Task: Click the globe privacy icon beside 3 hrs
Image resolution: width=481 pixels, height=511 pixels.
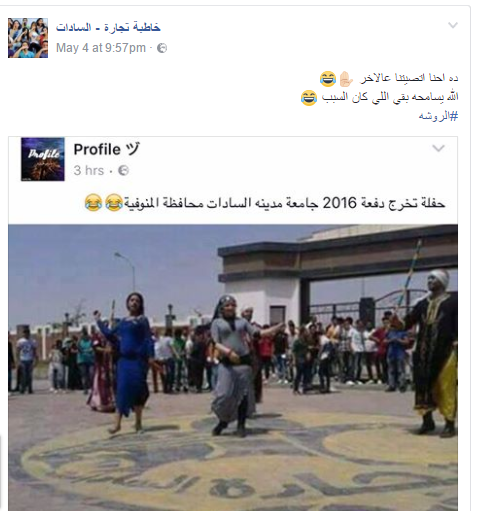Action: (x=123, y=171)
